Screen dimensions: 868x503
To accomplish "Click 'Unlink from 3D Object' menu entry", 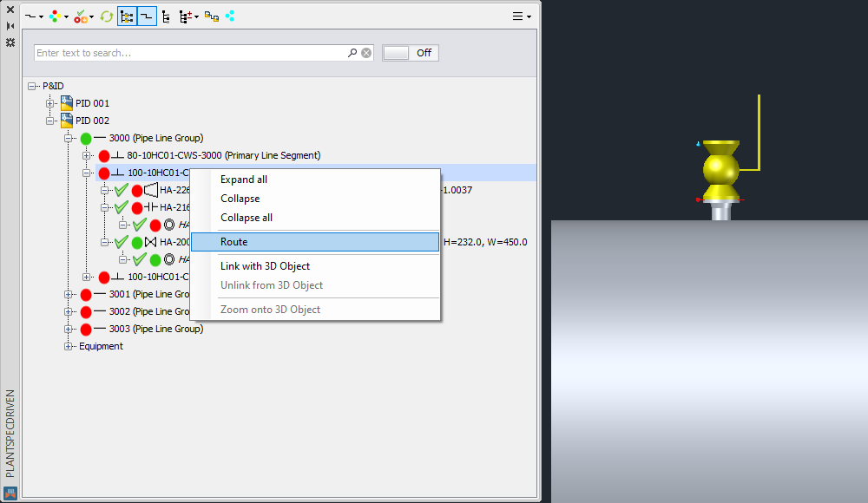I will [315, 285].
